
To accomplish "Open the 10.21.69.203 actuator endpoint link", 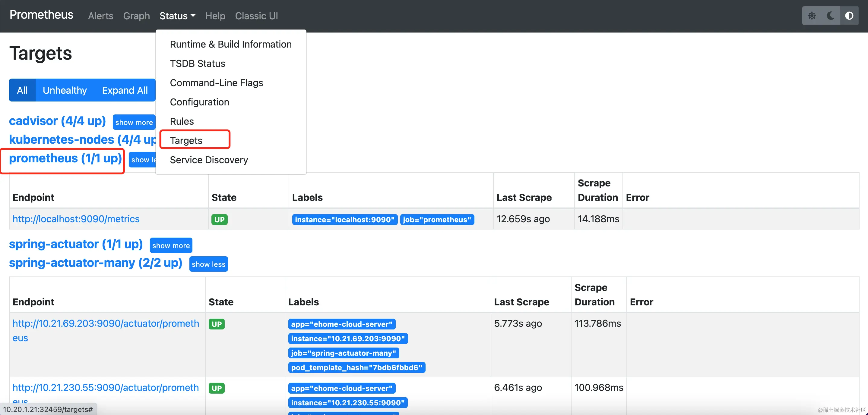I will 106,323.
